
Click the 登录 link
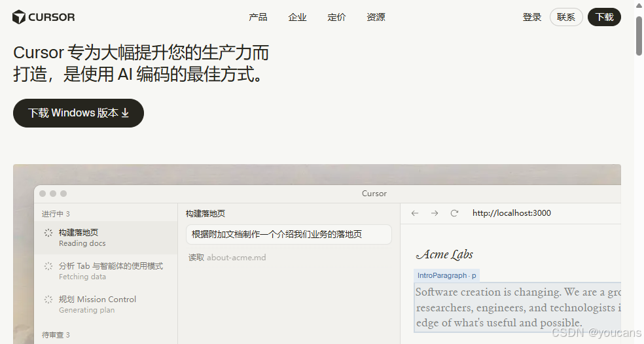(532, 17)
